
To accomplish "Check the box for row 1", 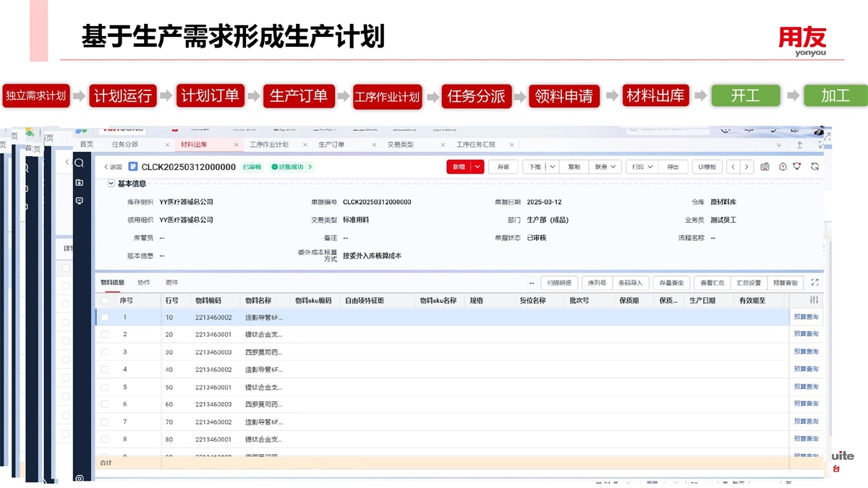I will click(x=105, y=317).
